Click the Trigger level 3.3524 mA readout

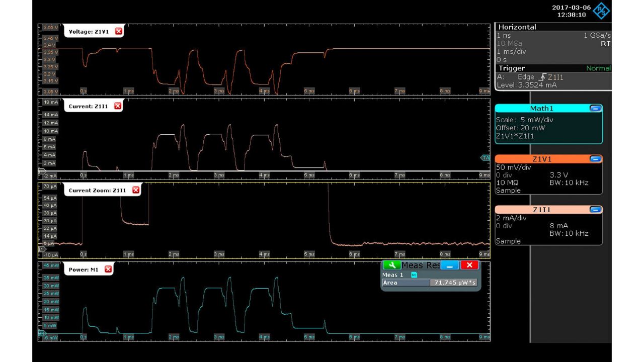[x=526, y=85]
